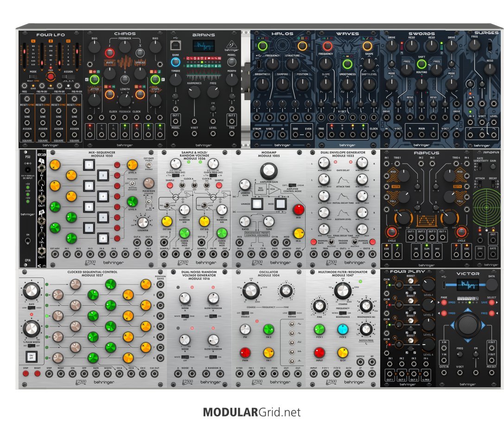504x422 pixels.
Task: Toggle the ENABLE switch on Oscillator module
Action: coord(245,313)
